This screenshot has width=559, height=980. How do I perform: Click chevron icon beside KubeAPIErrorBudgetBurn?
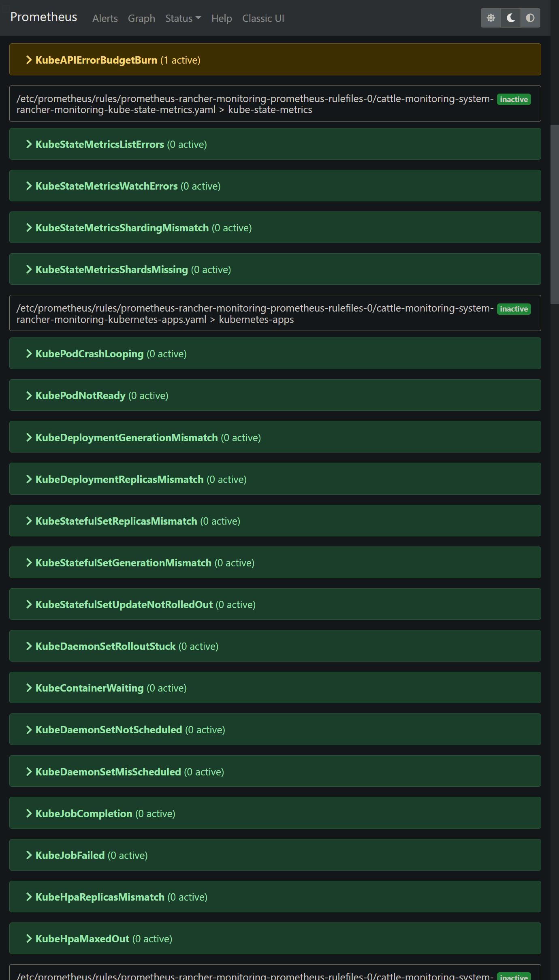click(x=29, y=60)
